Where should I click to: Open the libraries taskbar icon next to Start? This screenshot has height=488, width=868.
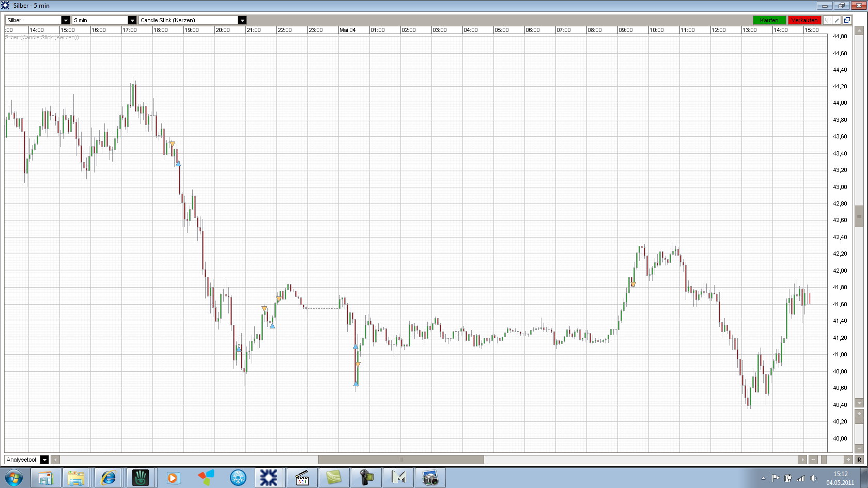coord(46,478)
